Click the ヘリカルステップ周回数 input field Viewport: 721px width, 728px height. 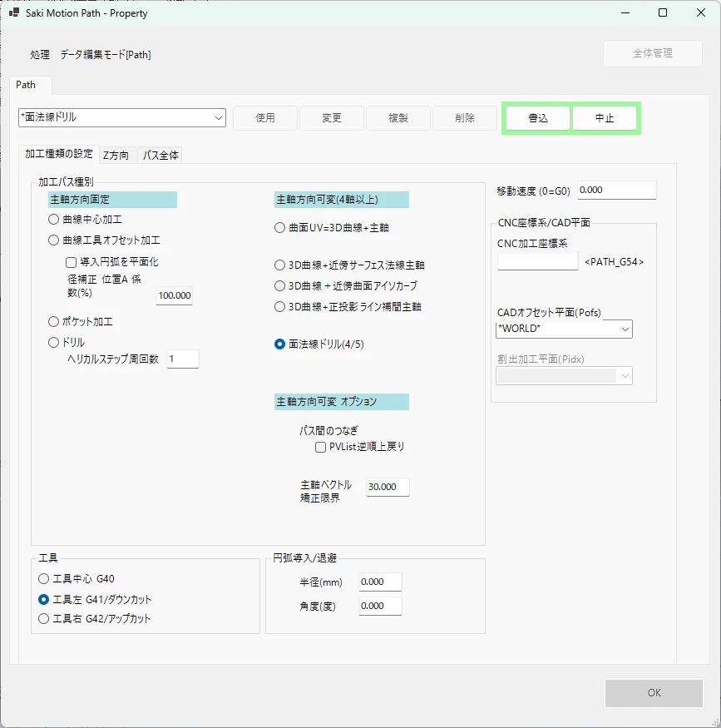pos(183,359)
